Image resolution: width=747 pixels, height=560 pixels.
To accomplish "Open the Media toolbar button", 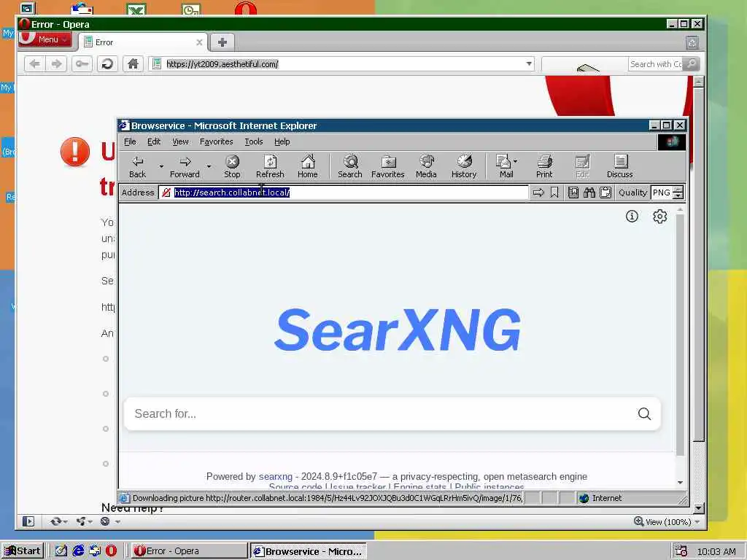I will pos(426,166).
